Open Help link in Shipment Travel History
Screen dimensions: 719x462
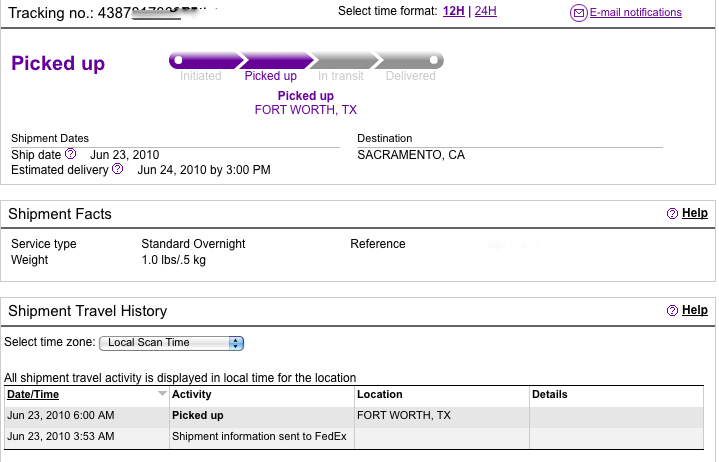tap(694, 310)
